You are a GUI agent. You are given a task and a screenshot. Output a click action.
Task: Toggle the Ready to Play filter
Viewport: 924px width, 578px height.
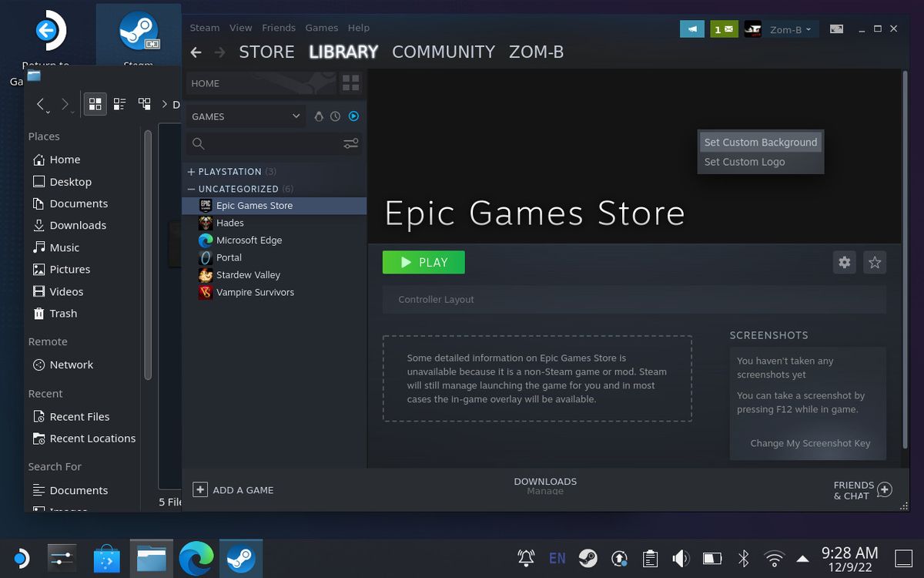coord(353,116)
